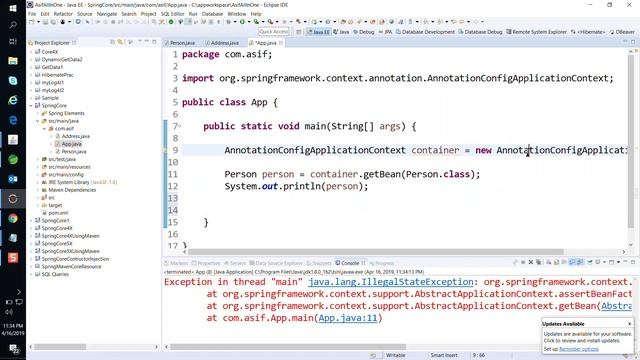The width and height of the screenshot is (640, 360).
Task: Switch to Database Development perspective
Action: tap(425, 31)
